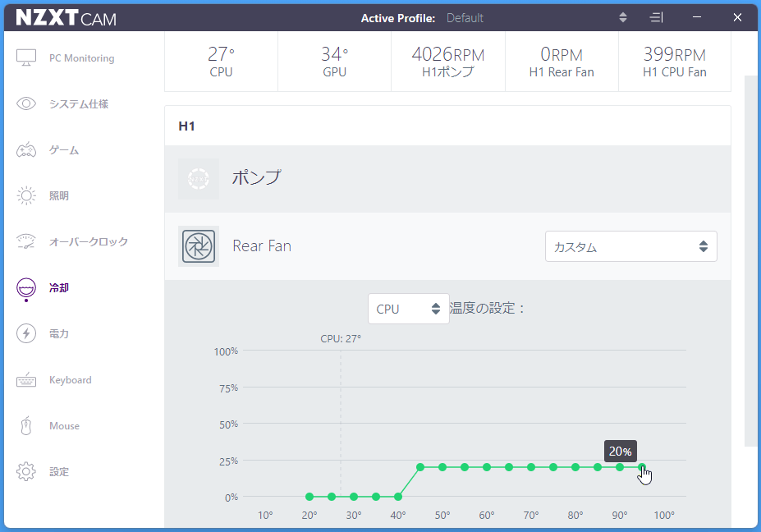Click the ポンプ pump NZXT icon
The image size is (761, 532).
click(199, 179)
